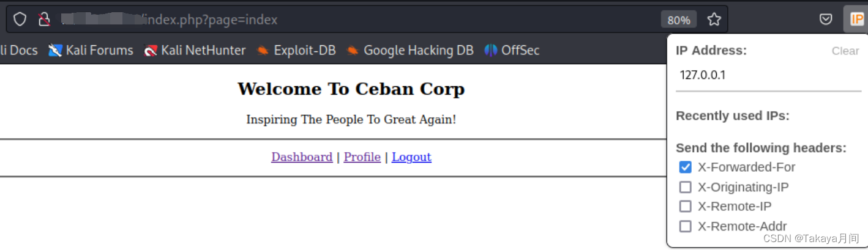Open the Google Hacking DB bookmark
This screenshot has height=250, width=868.
(x=410, y=50)
